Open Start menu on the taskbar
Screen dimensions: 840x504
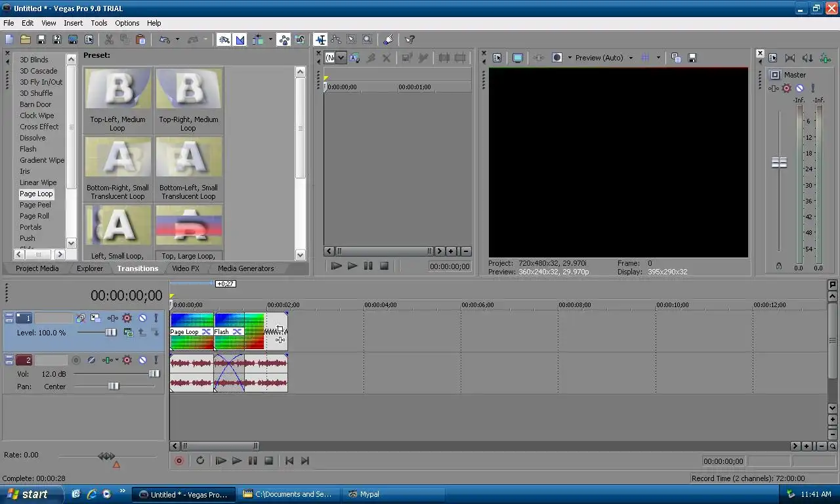point(31,494)
